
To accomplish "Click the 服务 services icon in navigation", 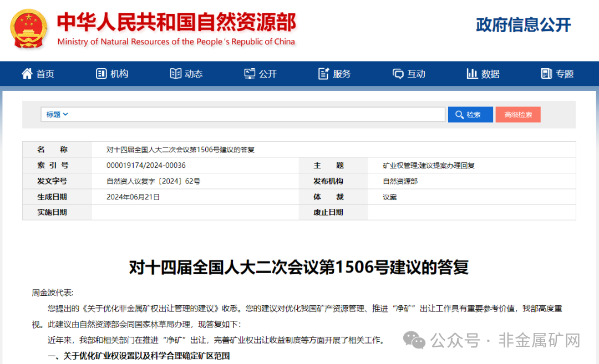I will pos(323,73).
